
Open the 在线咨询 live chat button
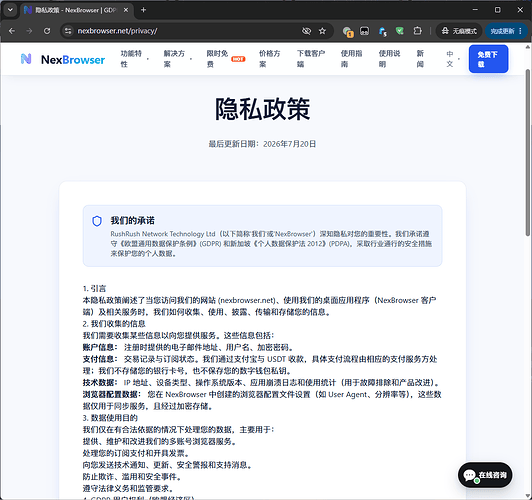[x=485, y=475]
